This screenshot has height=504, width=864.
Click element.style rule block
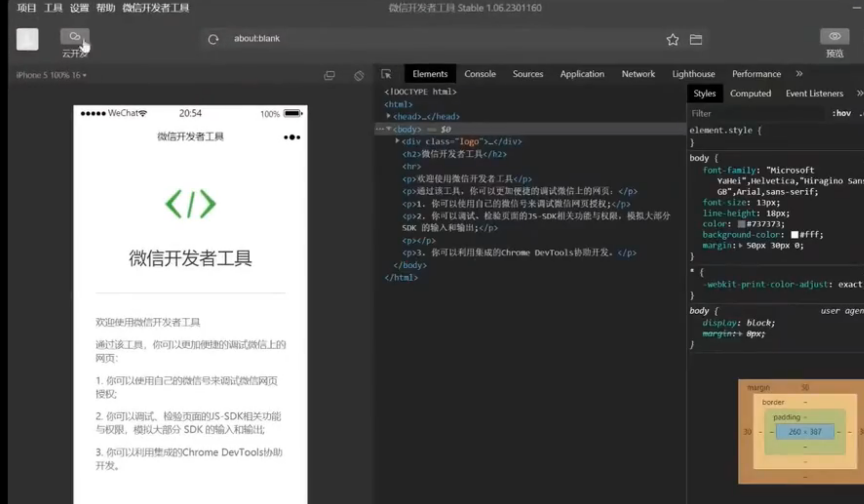725,136
